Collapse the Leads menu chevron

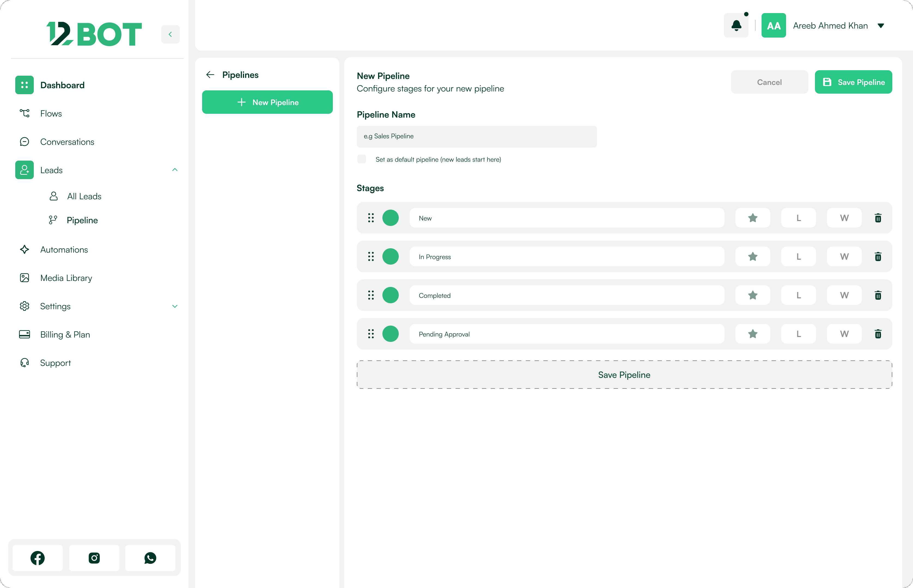[x=175, y=170]
